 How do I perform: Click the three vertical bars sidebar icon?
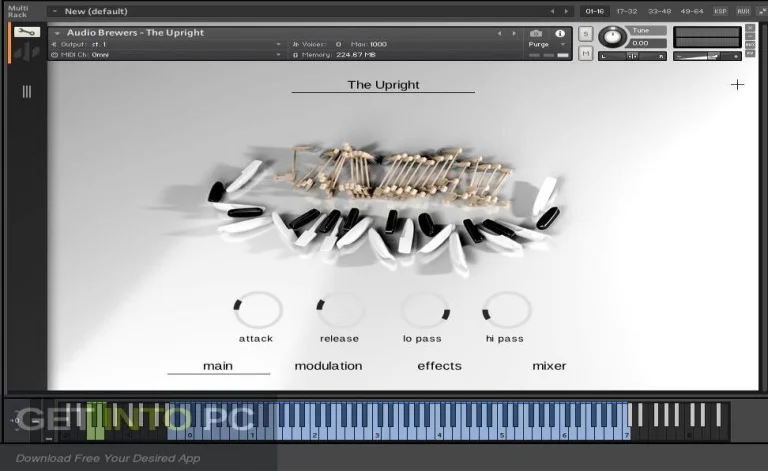point(27,92)
